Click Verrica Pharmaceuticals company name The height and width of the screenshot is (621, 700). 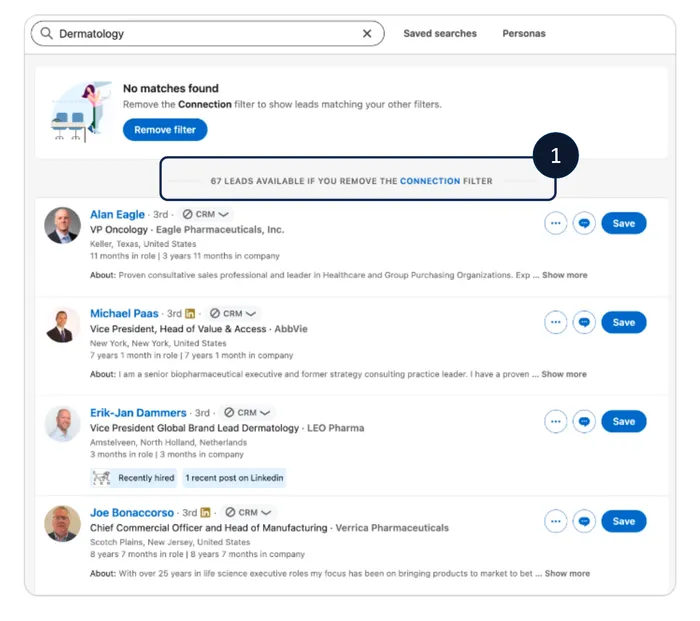(392, 528)
